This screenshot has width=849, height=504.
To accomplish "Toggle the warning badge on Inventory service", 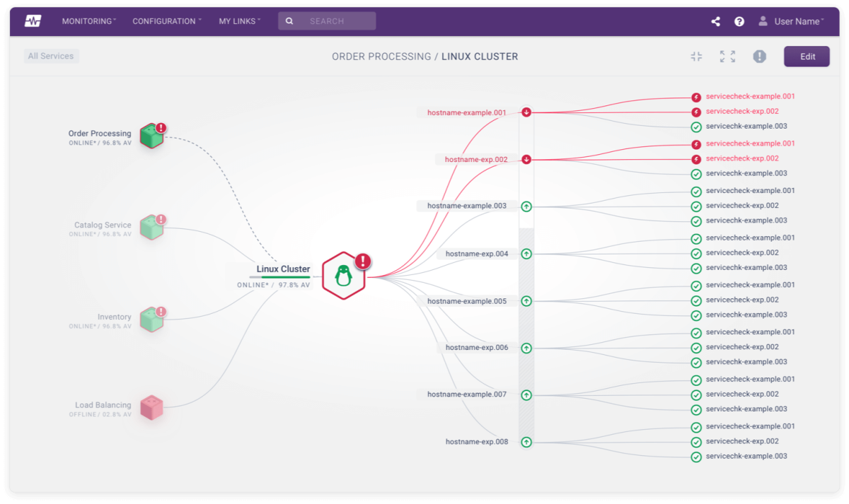I will pos(160,311).
